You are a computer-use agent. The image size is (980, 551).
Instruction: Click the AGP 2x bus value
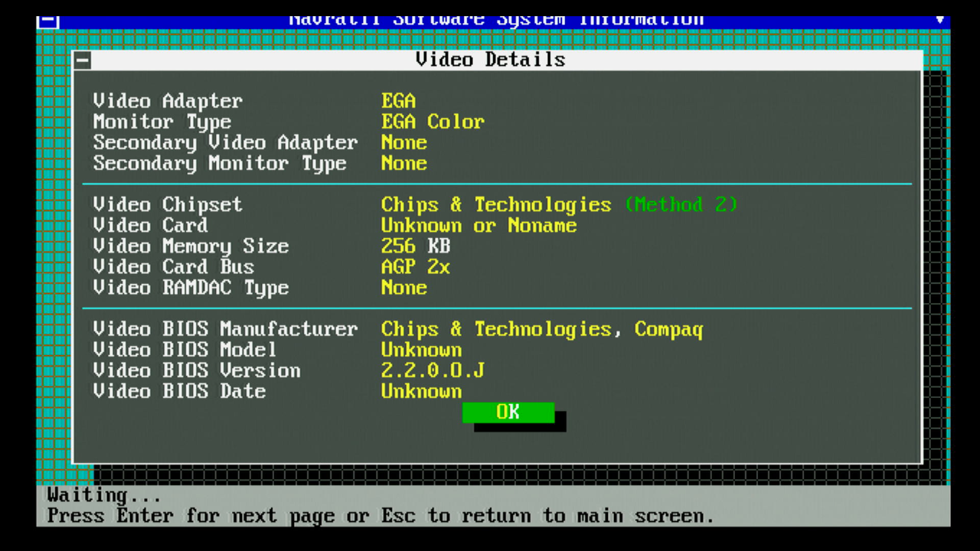click(x=415, y=266)
